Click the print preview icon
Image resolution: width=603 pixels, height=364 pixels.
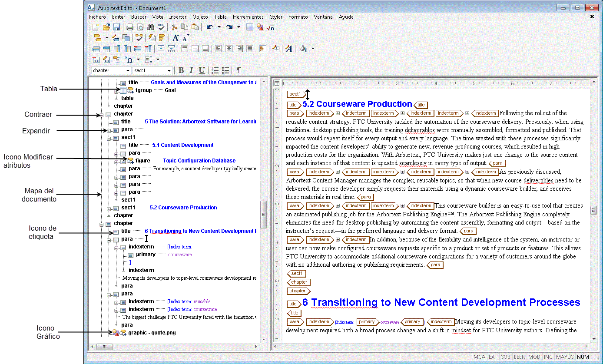140,27
